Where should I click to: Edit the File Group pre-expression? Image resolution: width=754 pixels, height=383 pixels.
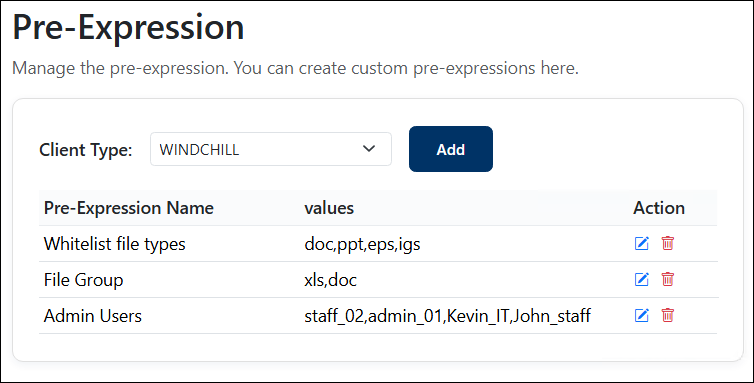[x=641, y=280]
